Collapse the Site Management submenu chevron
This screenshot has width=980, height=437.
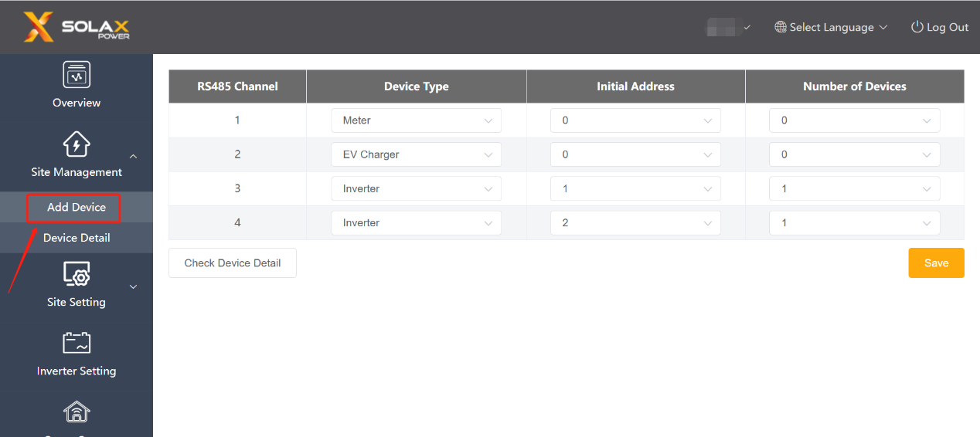[x=133, y=156]
